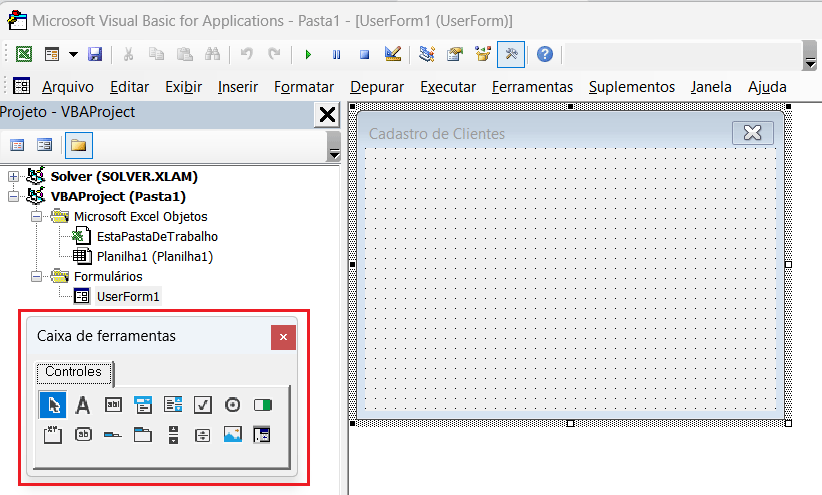Pick the TextBox control tool
Screen dimensions: 822x495
[x=113, y=405]
